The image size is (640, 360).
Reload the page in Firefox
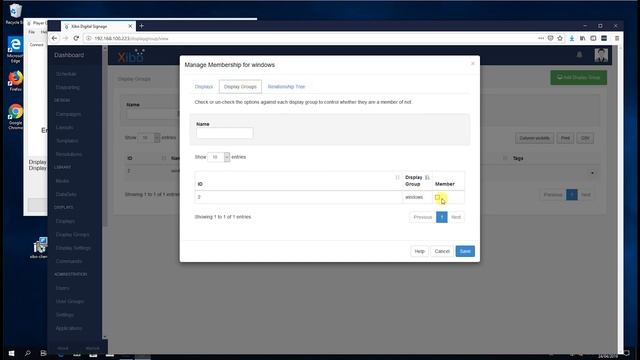(x=76, y=38)
